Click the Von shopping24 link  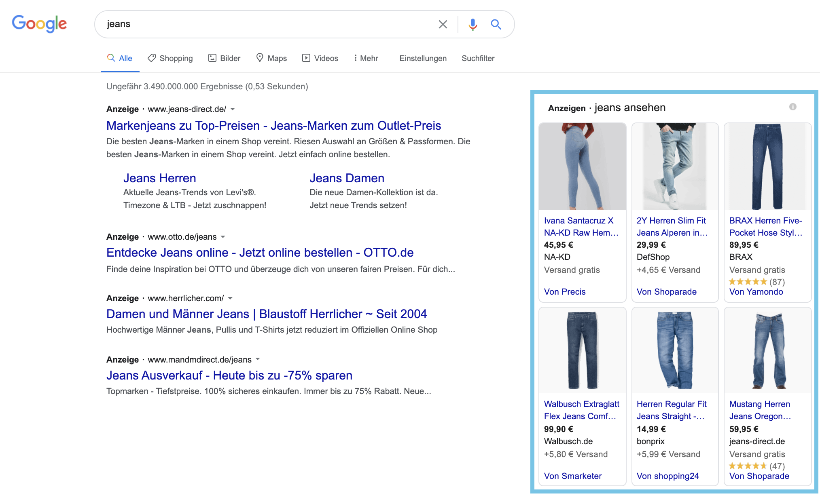[668, 476]
